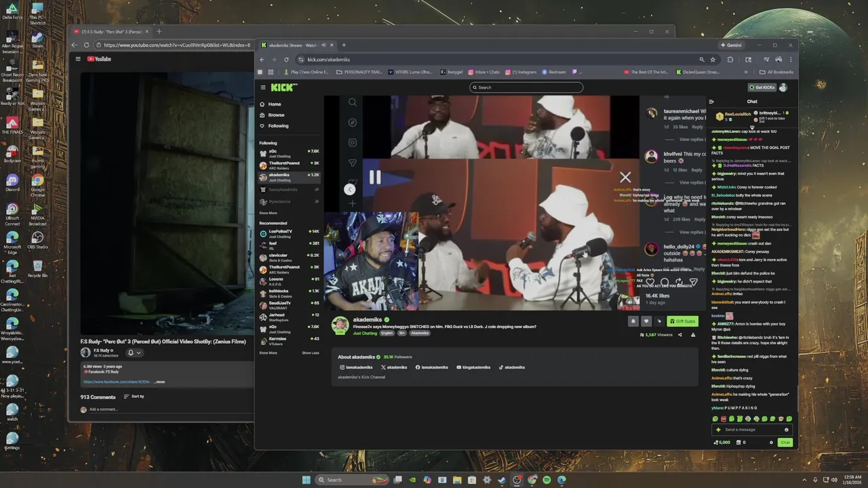Screen dimensions: 868x488
Task: Reload the kick.com page
Action: [x=286, y=60]
